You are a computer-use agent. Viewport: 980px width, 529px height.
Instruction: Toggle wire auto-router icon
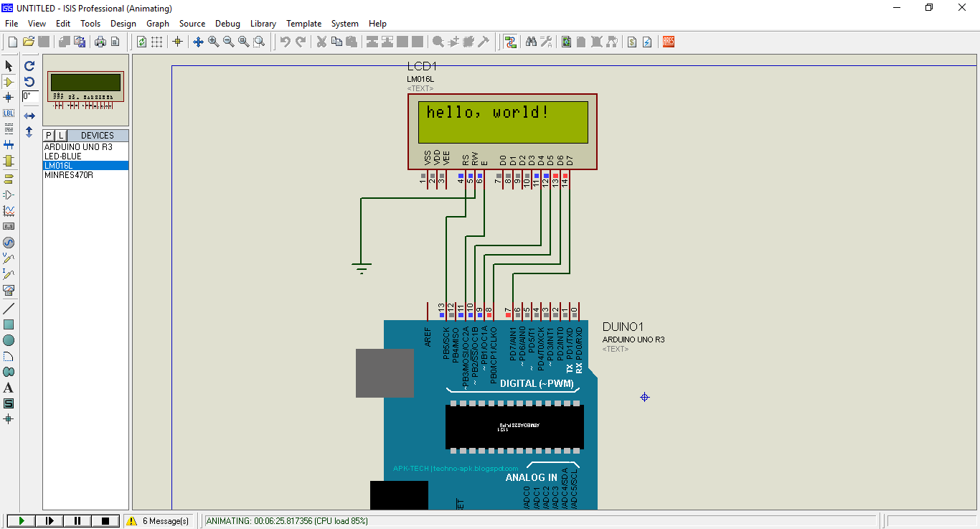point(510,42)
